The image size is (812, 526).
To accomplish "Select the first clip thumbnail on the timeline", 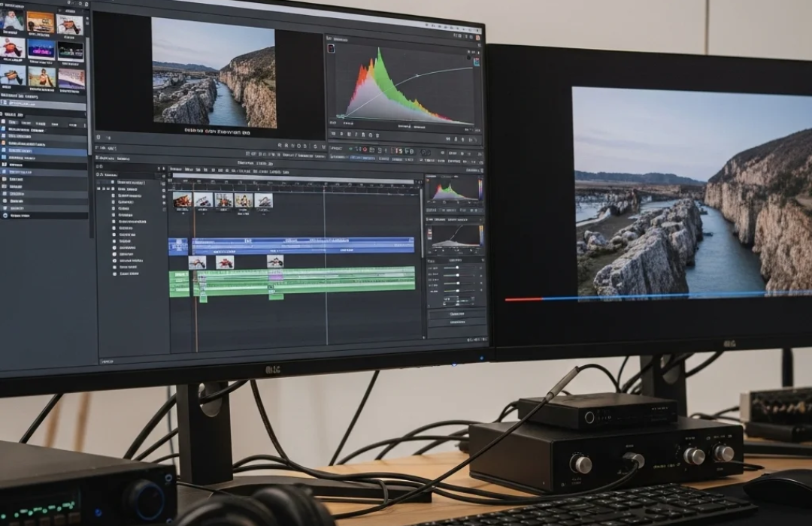I will pyautogui.click(x=182, y=200).
